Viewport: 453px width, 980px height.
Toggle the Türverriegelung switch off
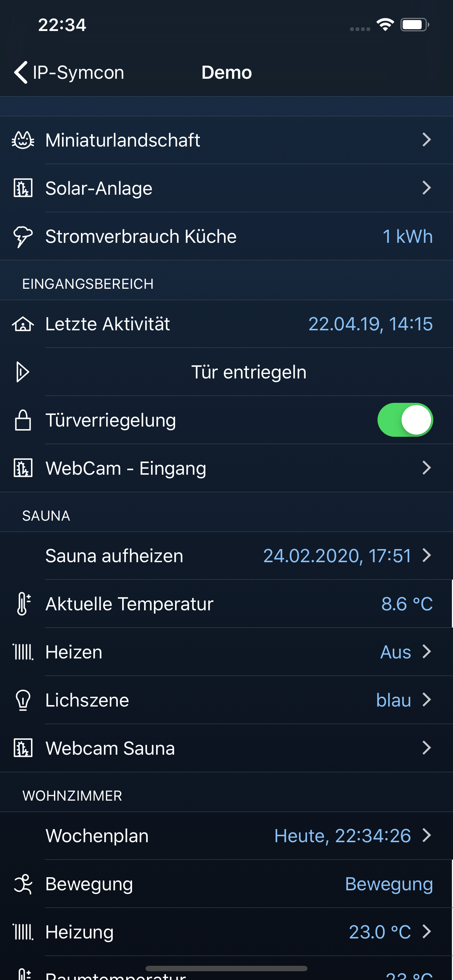[x=404, y=420]
